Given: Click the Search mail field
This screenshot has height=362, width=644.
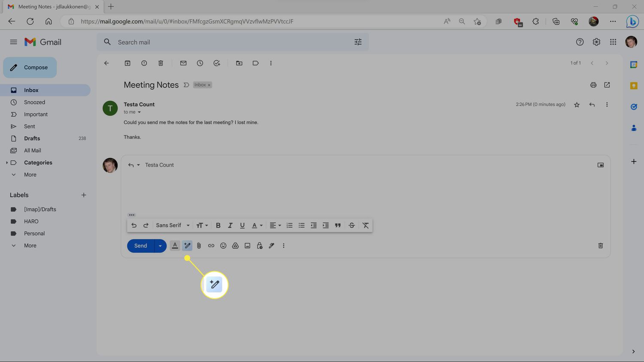Looking at the screenshot, I should coord(232,42).
